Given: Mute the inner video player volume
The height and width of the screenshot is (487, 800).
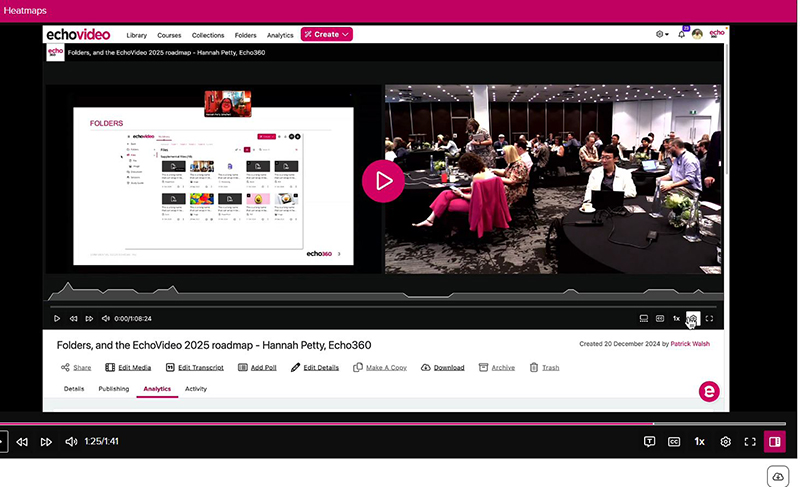Looking at the screenshot, I should click(106, 318).
